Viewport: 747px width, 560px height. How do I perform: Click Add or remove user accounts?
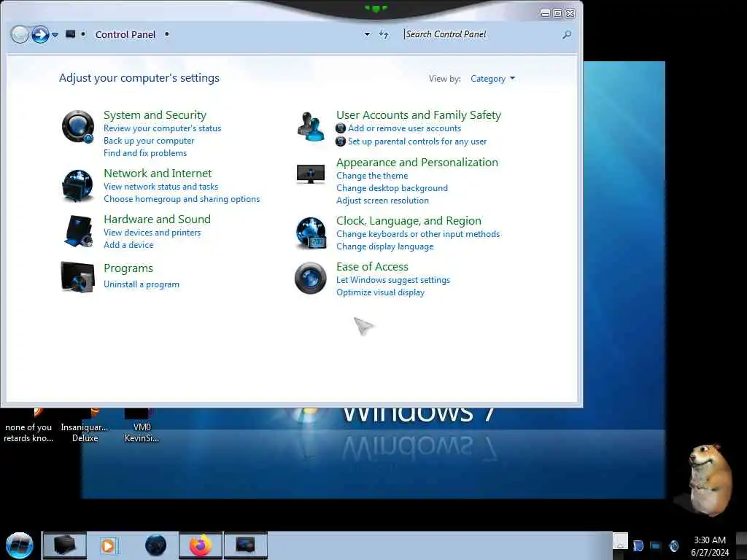(x=404, y=128)
